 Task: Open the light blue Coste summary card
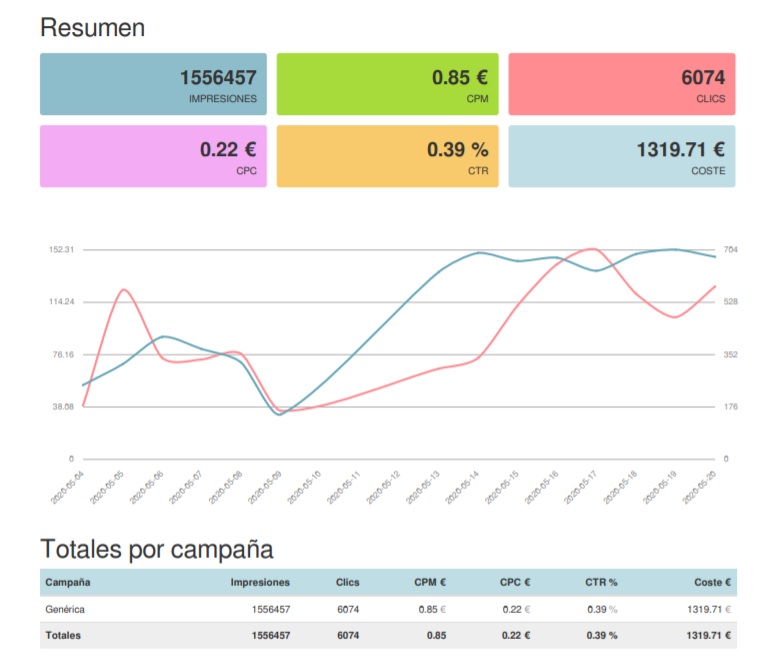(621, 156)
